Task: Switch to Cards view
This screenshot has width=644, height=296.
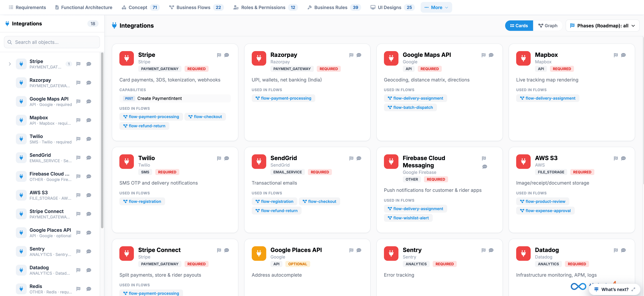Action: click(x=519, y=26)
